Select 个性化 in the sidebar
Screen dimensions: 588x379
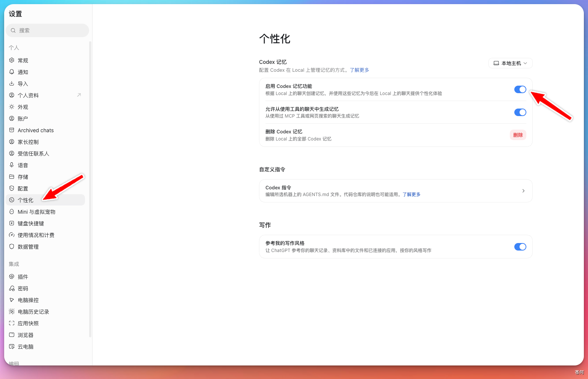click(45, 200)
